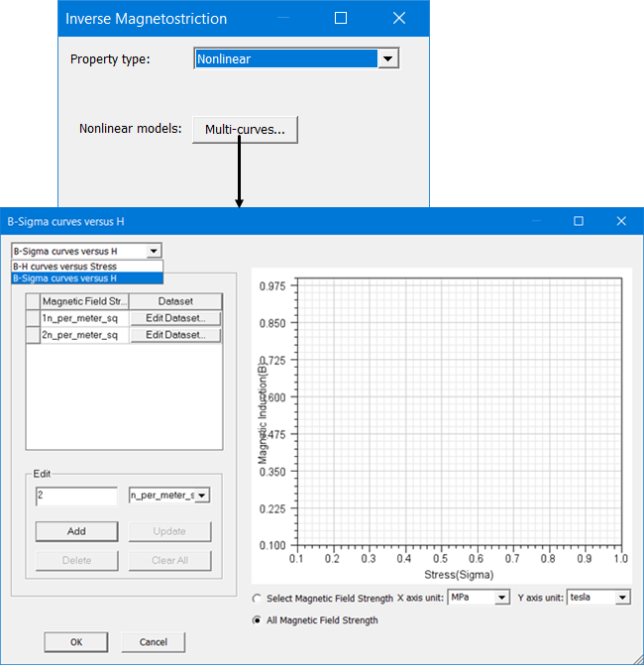Edit Dataset for 2n_per_meter_sq row

tap(175, 335)
